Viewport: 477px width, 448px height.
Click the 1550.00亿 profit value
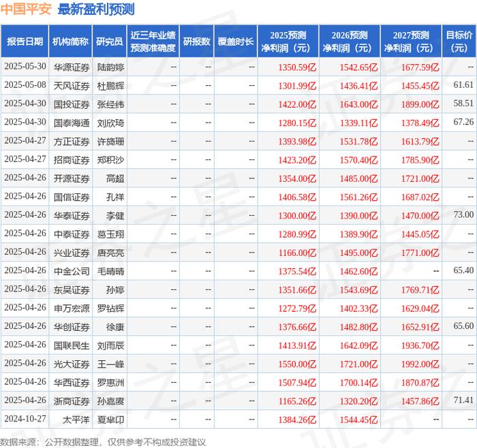coord(297,364)
